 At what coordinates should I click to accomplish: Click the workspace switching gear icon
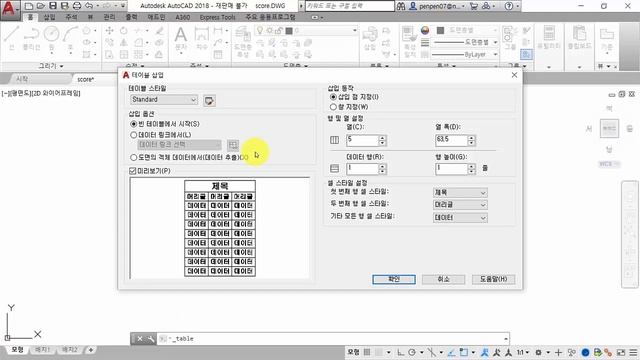538,352
